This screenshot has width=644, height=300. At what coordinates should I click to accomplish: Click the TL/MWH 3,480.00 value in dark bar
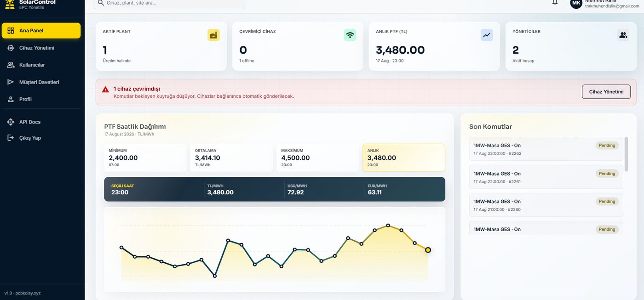point(220,192)
